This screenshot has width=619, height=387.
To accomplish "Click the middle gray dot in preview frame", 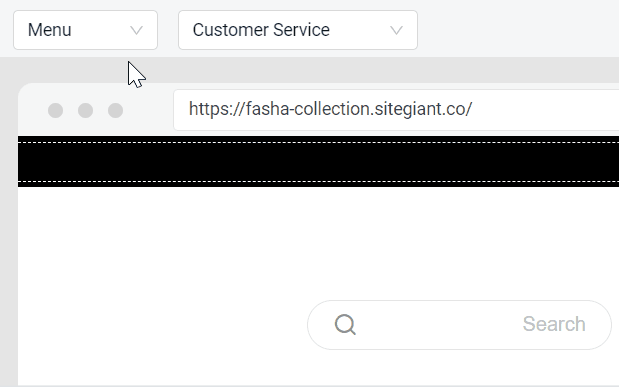I will point(85,110).
